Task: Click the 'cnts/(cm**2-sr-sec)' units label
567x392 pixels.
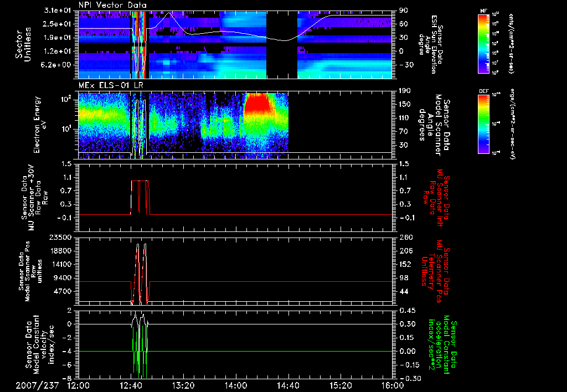Action: (511, 44)
